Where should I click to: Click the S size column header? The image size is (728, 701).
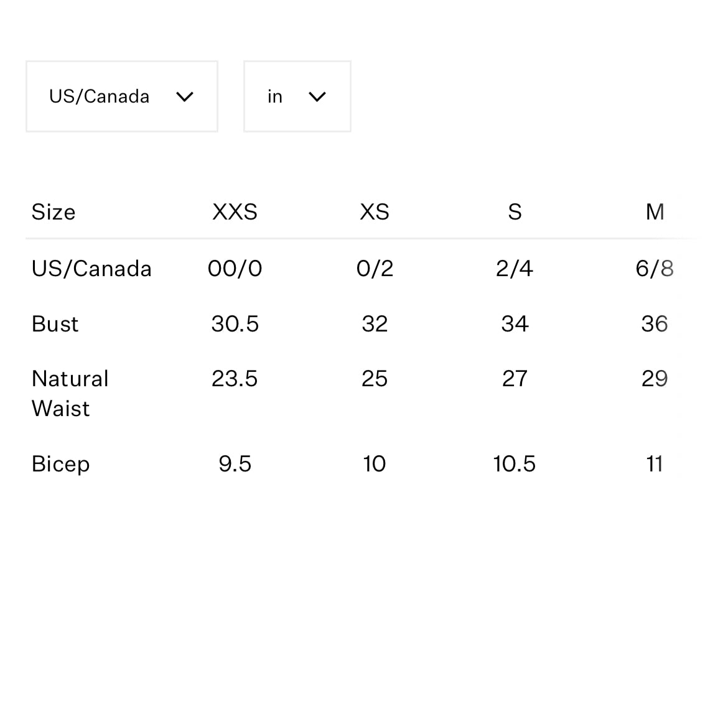[x=515, y=212]
